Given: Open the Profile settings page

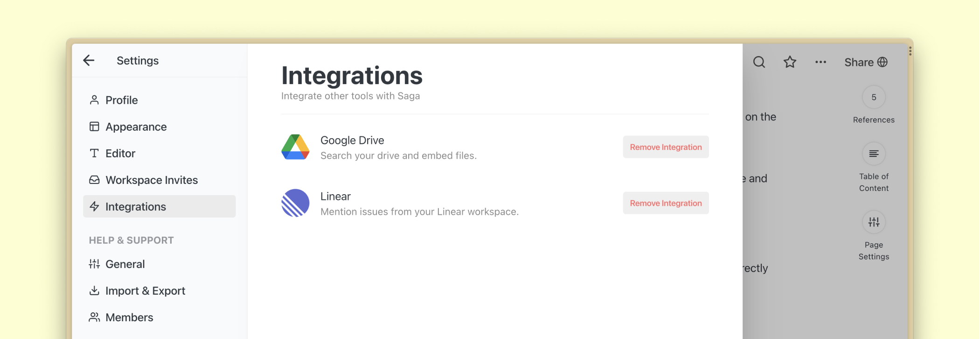Looking at the screenshot, I should (x=121, y=100).
